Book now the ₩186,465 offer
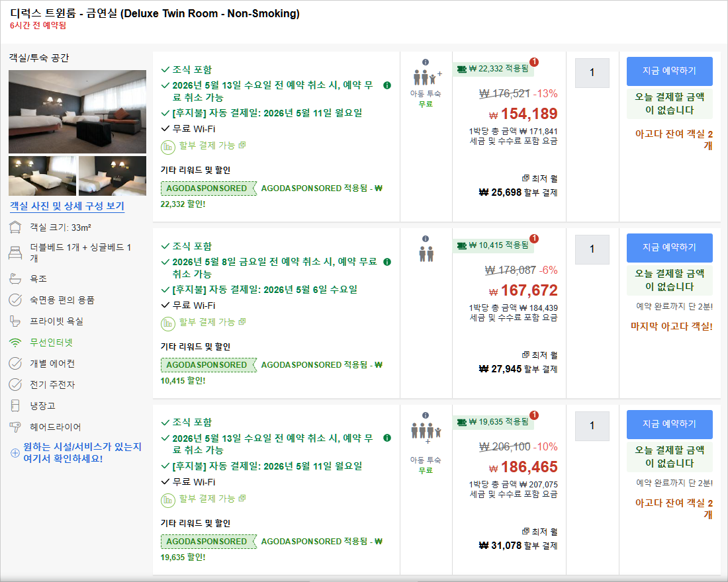This screenshot has height=582, width=728. pos(670,424)
